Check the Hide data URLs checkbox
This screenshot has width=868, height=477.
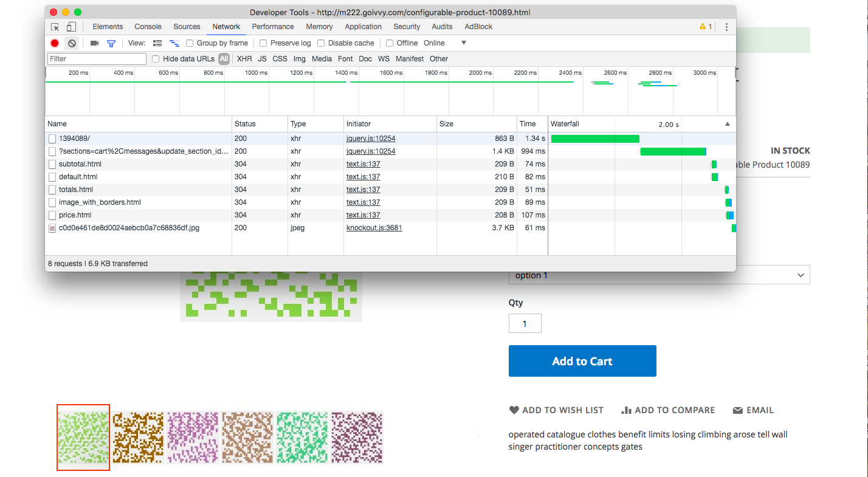156,59
